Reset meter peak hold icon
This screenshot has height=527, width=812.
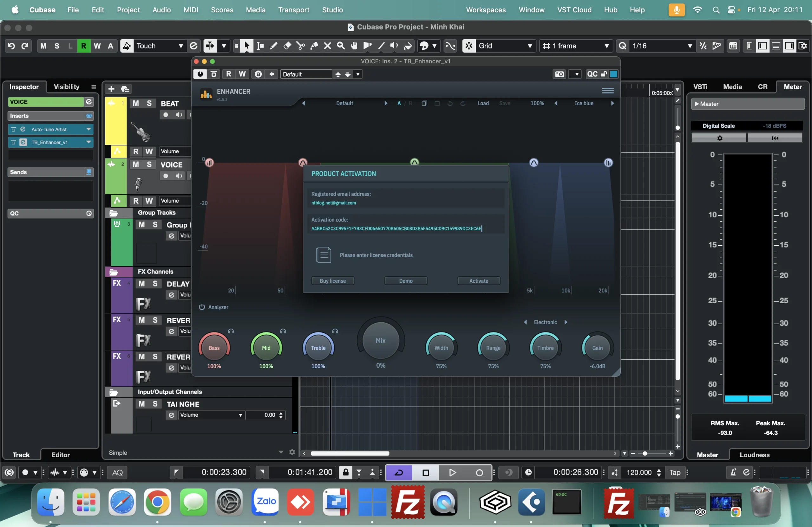775,138
